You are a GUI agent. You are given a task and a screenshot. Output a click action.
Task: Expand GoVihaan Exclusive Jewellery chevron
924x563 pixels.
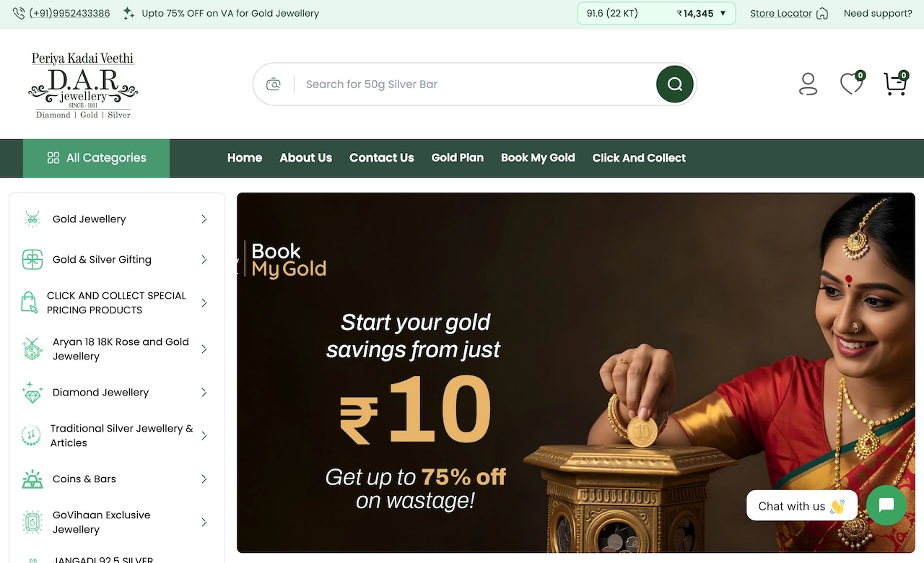point(204,523)
